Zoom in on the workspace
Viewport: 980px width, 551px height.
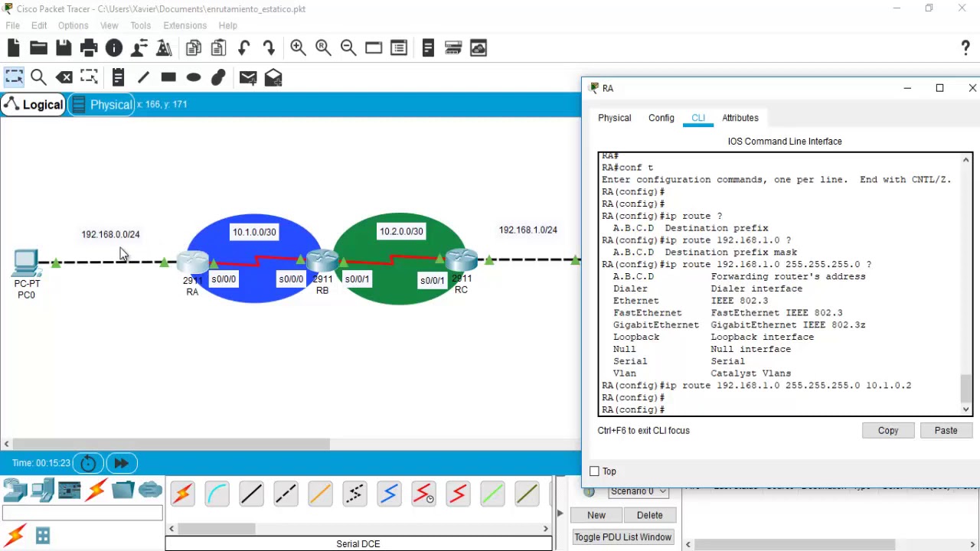click(x=299, y=48)
